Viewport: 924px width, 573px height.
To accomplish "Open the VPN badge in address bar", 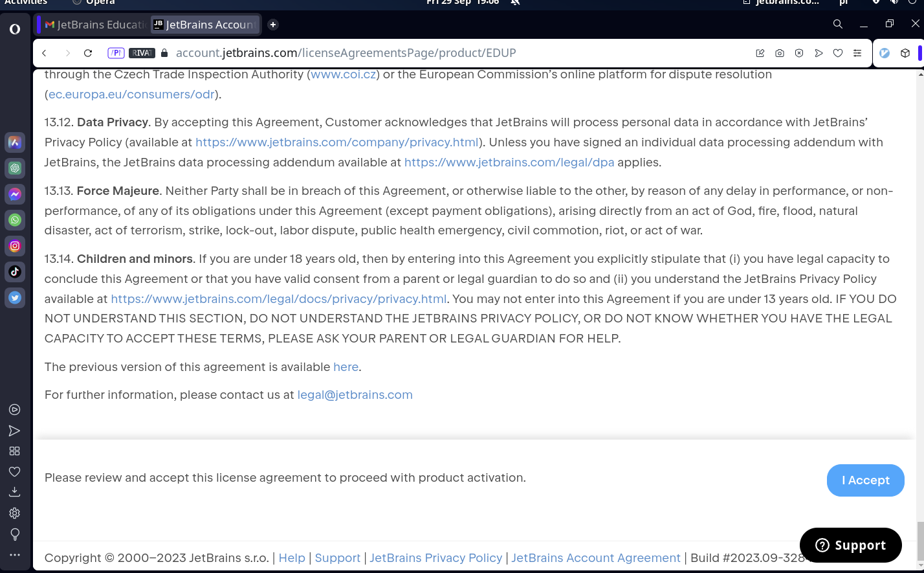I will tap(116, 53).
